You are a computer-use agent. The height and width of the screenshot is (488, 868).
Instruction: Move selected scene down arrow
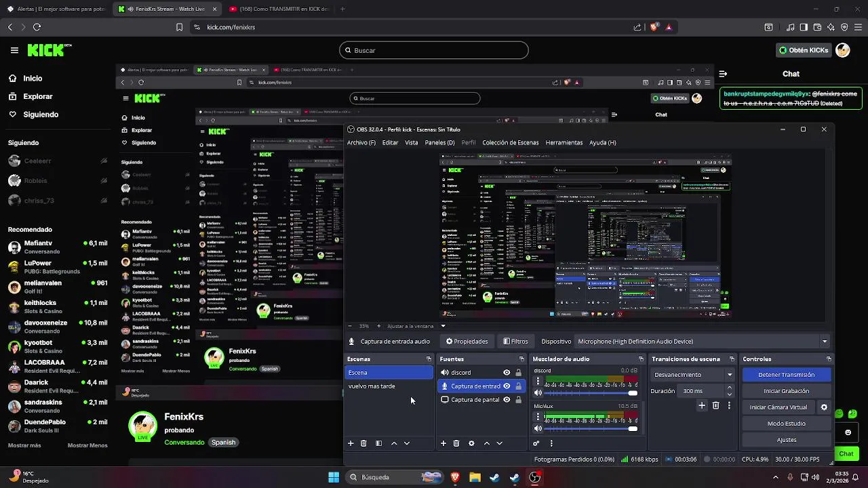[x=407, y=443]
